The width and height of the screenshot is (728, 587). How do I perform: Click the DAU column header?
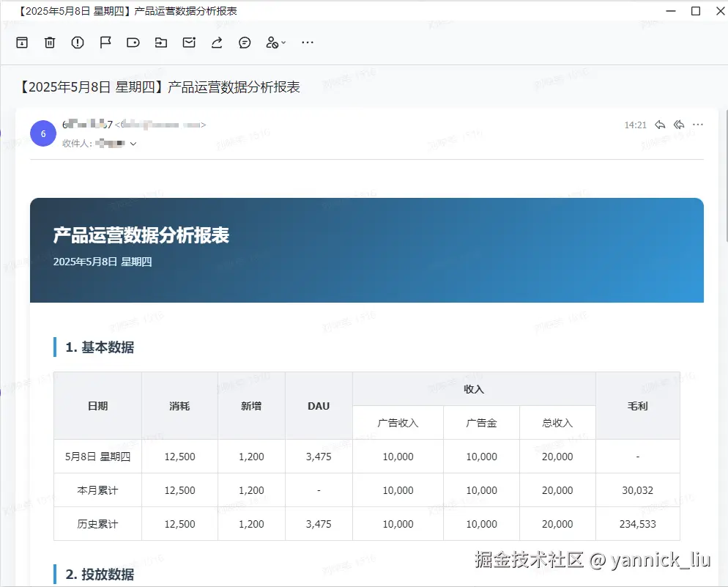point(319,406)
